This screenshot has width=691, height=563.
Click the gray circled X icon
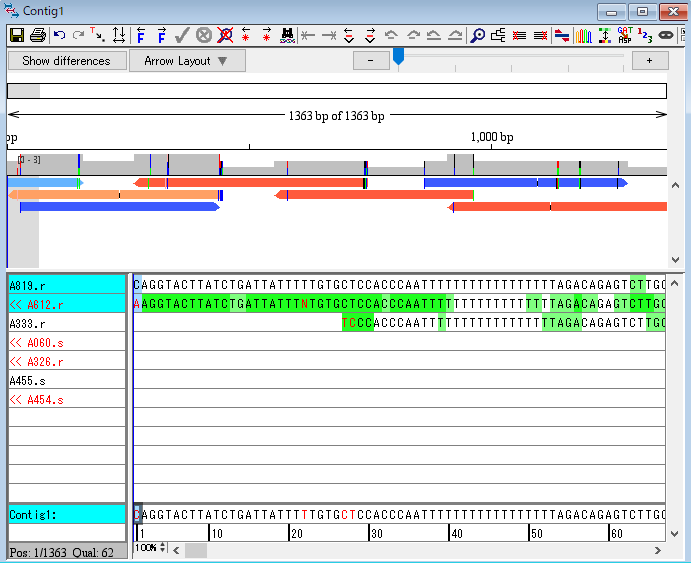204,35
